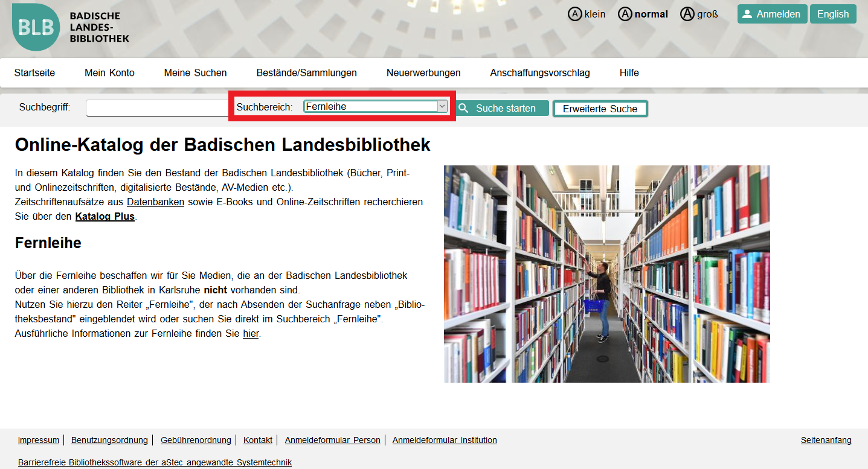This screenshot has height=469, width=868.
Task: Click the Fernleihe section heading
Action: (48, 243)
